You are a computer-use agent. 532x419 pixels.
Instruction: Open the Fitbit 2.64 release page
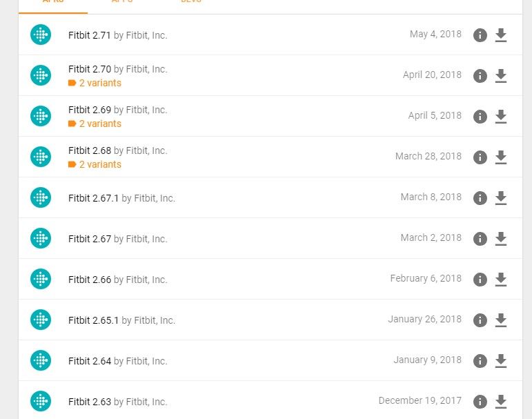(x=90, y=361)
